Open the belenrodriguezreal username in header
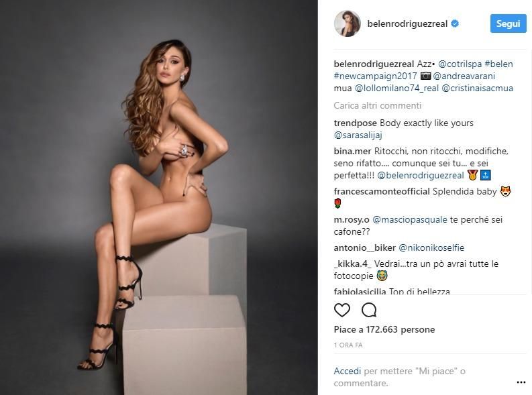532x395 pixels. tap(407, 23)
